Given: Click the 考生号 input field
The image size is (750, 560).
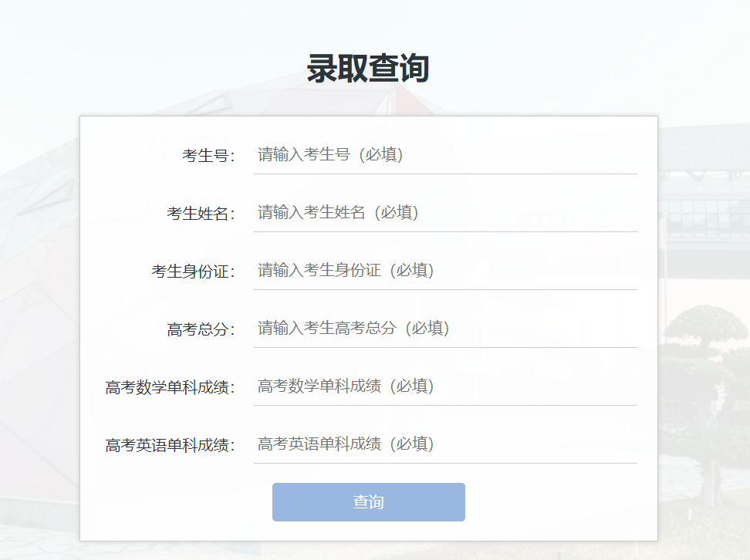Looking at the screenshot, I should [x=445, y=154].
